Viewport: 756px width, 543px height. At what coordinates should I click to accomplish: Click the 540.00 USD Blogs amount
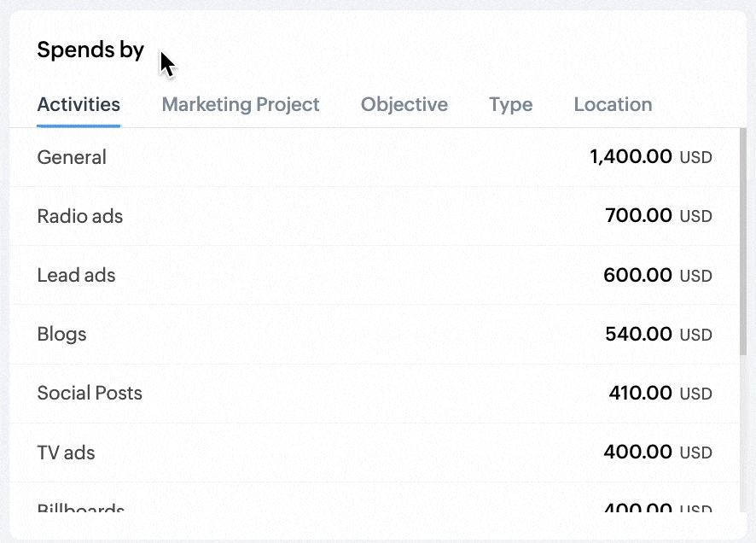658,334
